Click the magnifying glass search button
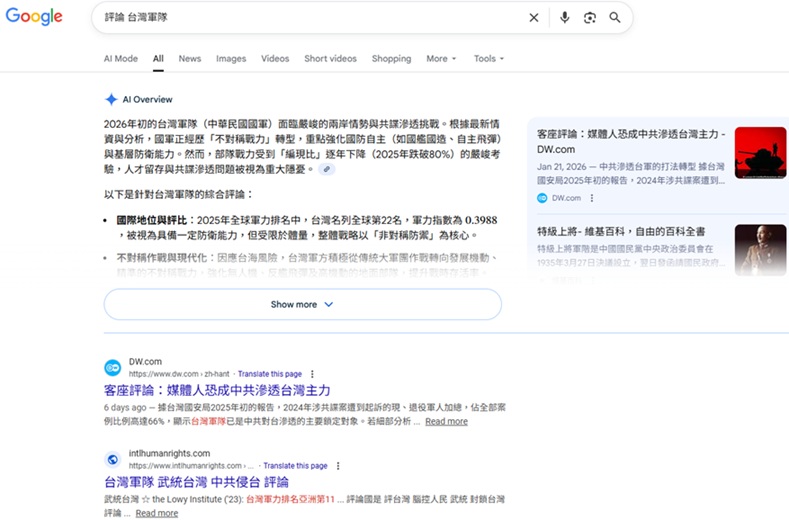 point(615,18)
